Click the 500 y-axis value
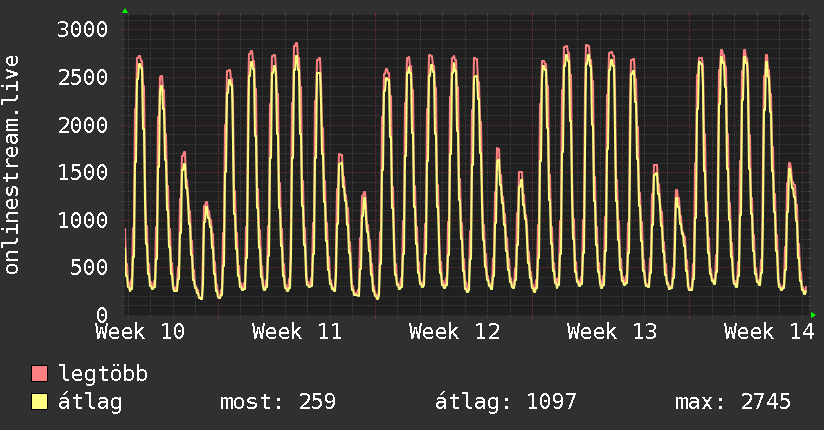Viewport: 824px width, 430px height. (x=89, y=267)
